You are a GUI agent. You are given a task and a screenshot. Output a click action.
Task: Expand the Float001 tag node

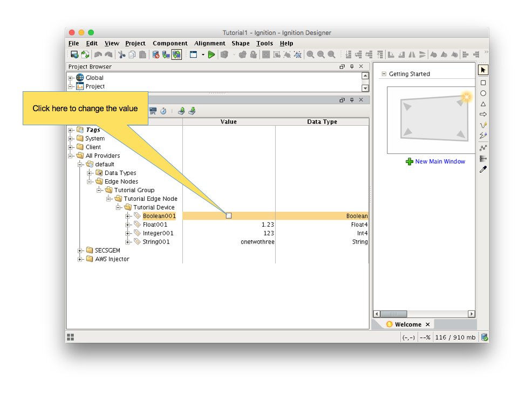[x=128, y=225]
